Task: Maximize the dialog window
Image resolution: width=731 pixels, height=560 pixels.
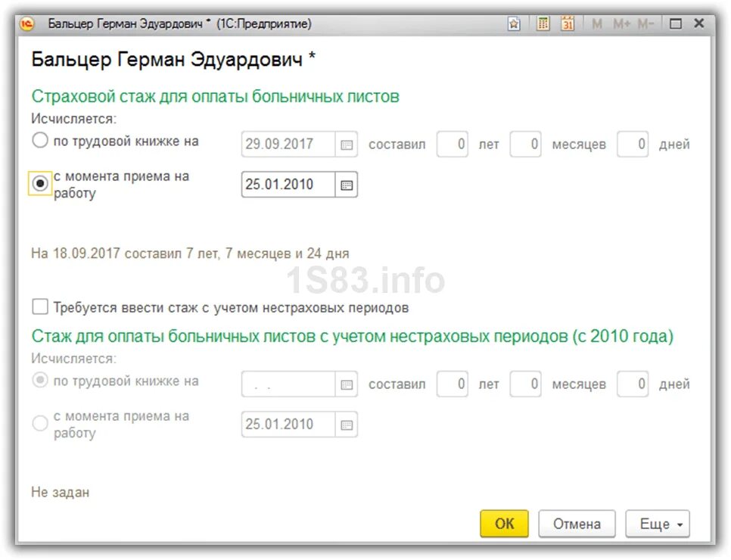Action: click(676, 23)
